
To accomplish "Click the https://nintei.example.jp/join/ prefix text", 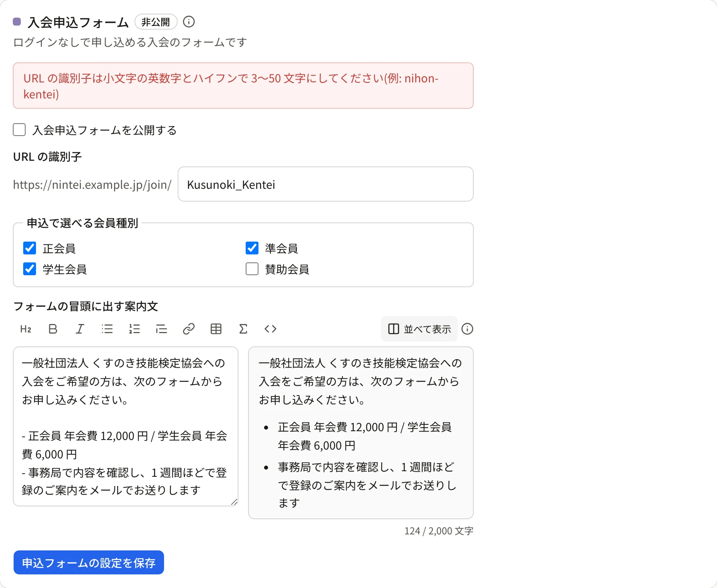I will point(92,184).
